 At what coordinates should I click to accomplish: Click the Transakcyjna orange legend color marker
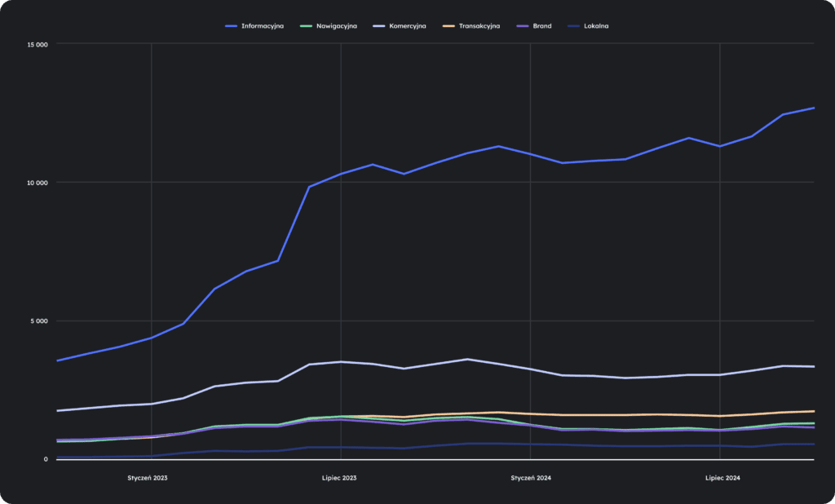[448, 25]
